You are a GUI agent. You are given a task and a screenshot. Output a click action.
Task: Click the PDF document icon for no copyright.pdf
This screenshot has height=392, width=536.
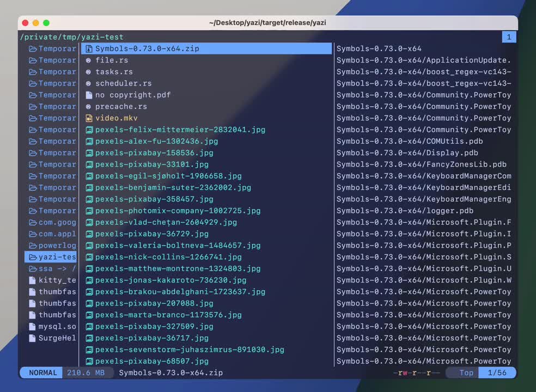pos(89,95)
